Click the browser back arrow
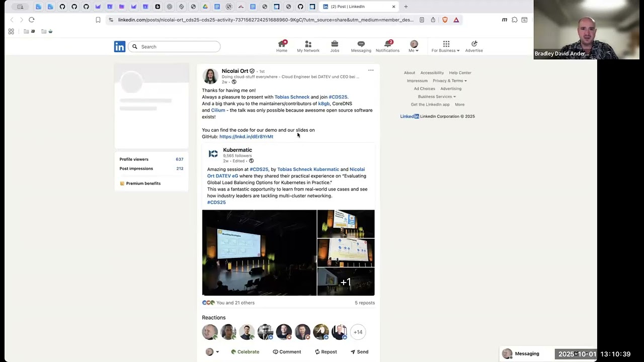This screenshot has width=644, height=362. click(12, 20)
